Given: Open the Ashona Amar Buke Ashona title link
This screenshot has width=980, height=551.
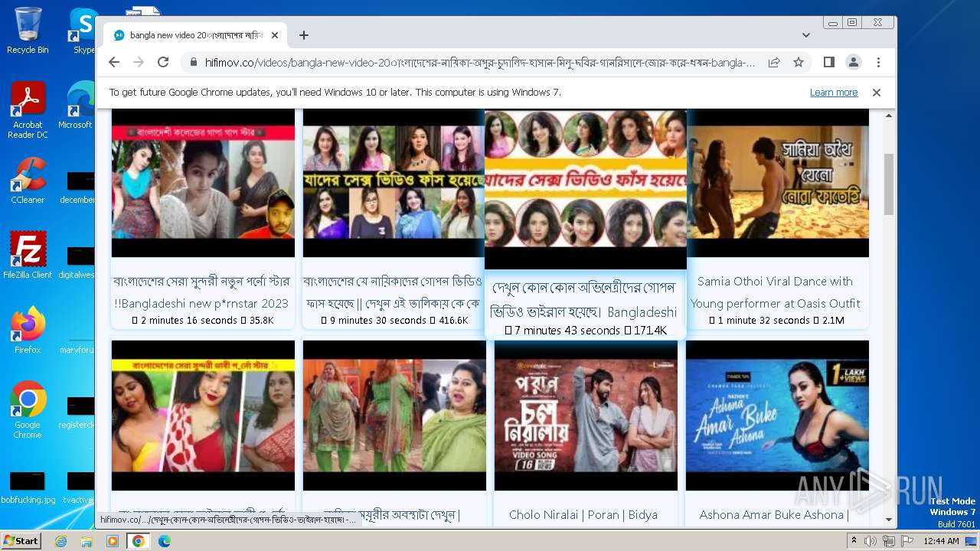Looking at the screenshot, I should [x=774, y=515].
